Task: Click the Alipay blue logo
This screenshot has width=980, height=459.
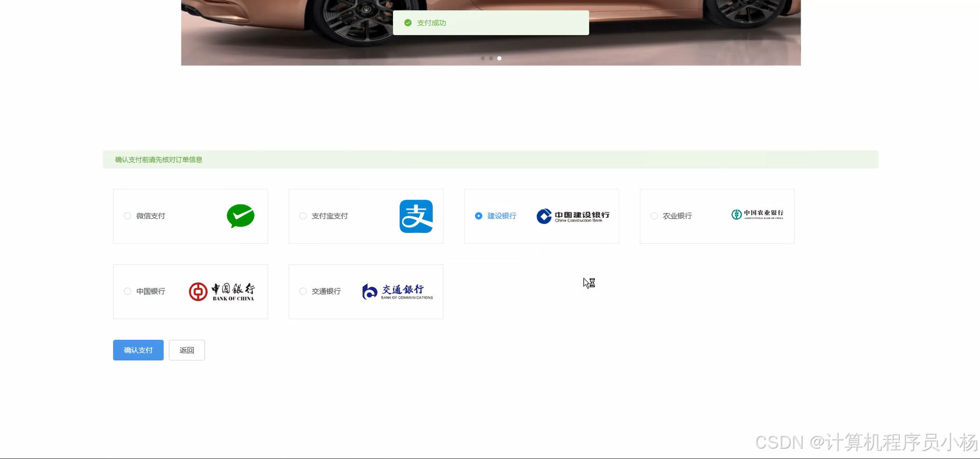Action: coord(416,216)
